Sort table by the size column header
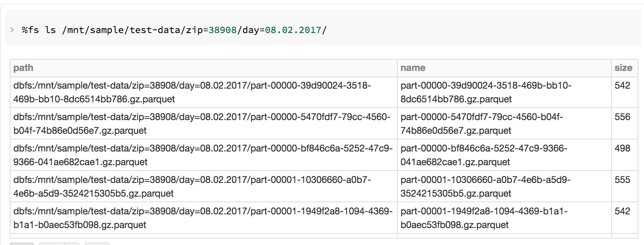The height and width of the screenshot is (245, 644). coord(623,68)
